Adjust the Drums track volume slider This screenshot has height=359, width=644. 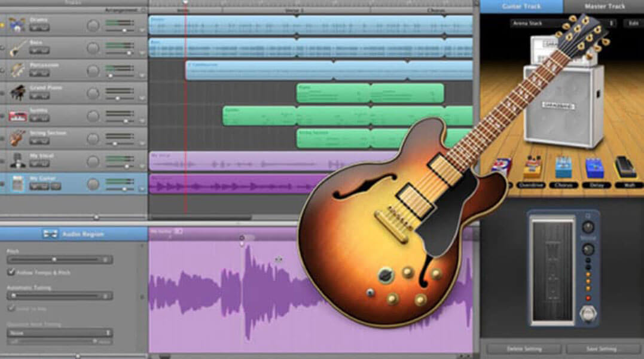120,31
